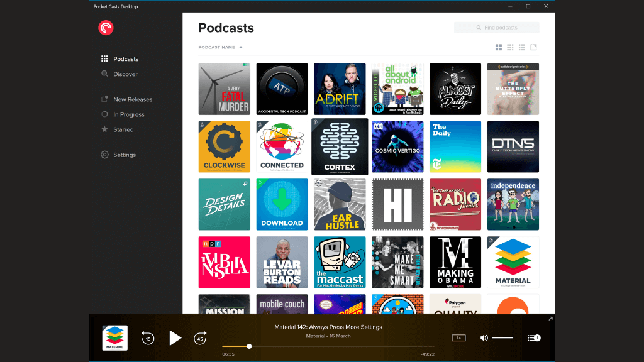Open the Cosmic Vertigo podcast
Image resolution: width=644 pixels, height=362 pixels.
397,146
